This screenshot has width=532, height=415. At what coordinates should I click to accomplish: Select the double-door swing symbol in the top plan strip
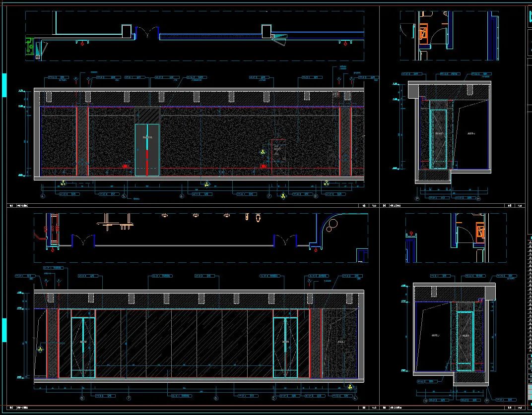pos(146,33)
